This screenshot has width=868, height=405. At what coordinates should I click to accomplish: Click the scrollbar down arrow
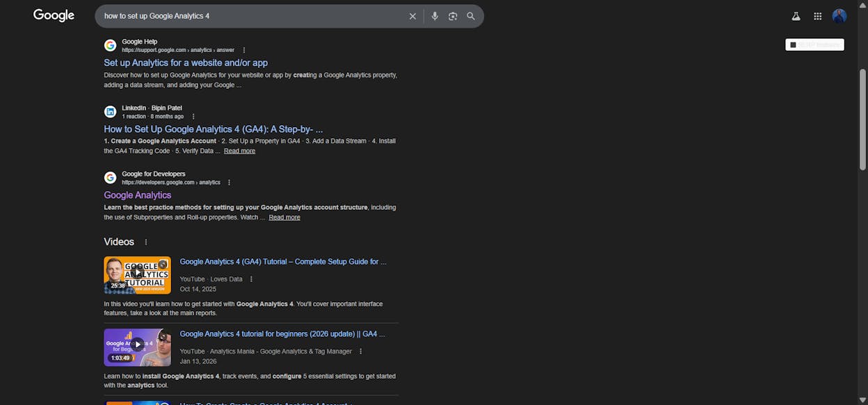863,401
